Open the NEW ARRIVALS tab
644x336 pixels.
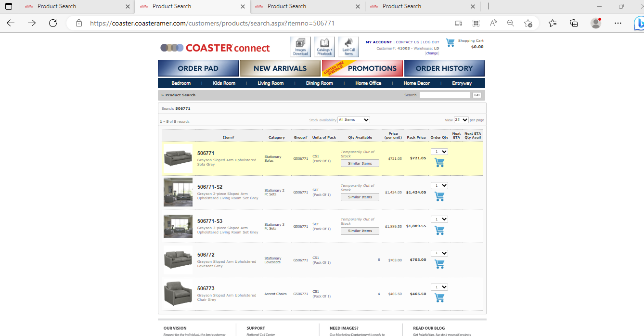pyautogui.click(x=280, y=68)
